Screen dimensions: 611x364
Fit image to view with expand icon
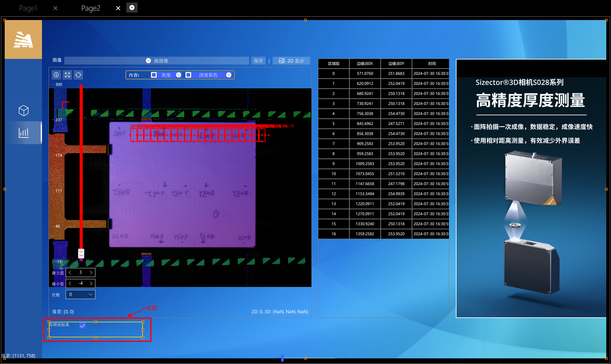pos(67,75)
